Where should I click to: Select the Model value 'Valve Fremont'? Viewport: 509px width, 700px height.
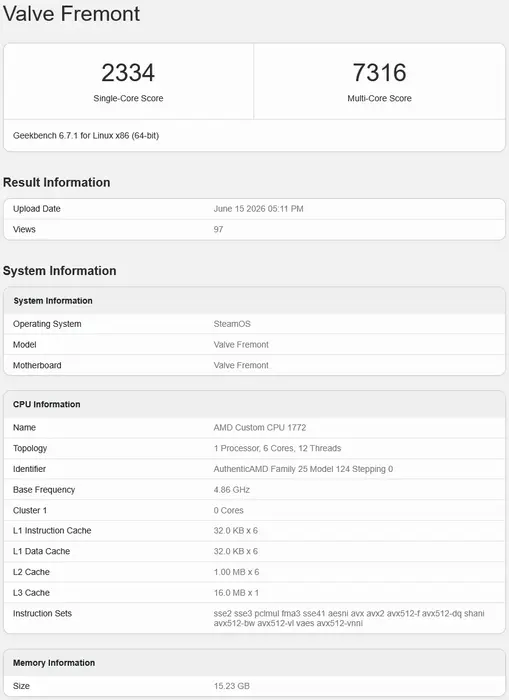[x=241, y=344]
